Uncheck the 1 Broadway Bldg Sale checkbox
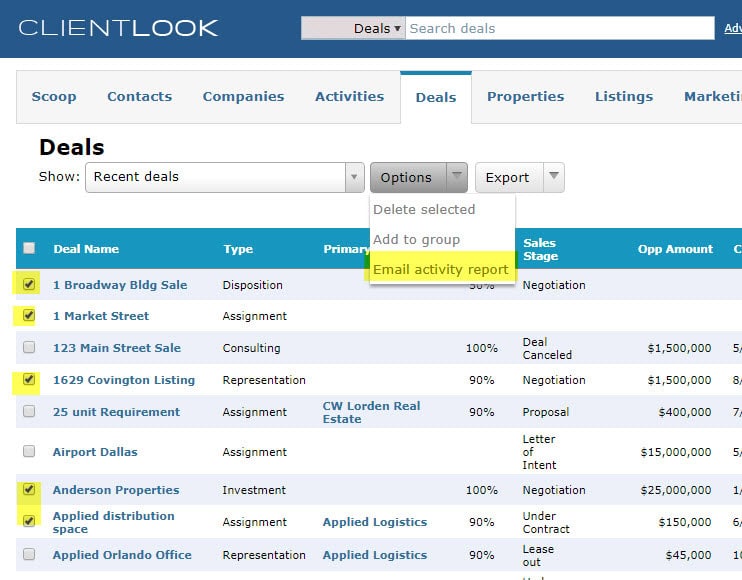This screenshot has height=580, width=742. [x=29, y=284]
